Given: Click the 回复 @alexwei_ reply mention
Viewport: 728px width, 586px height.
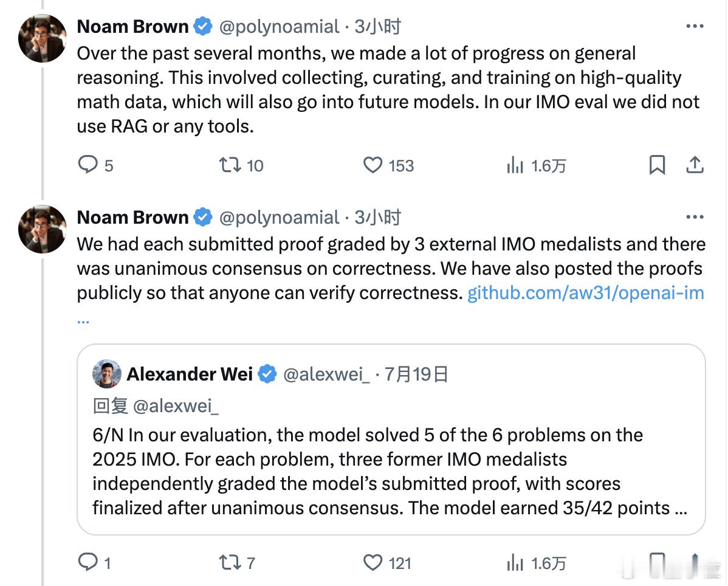Looking at the screenshot, I should 156,406.
